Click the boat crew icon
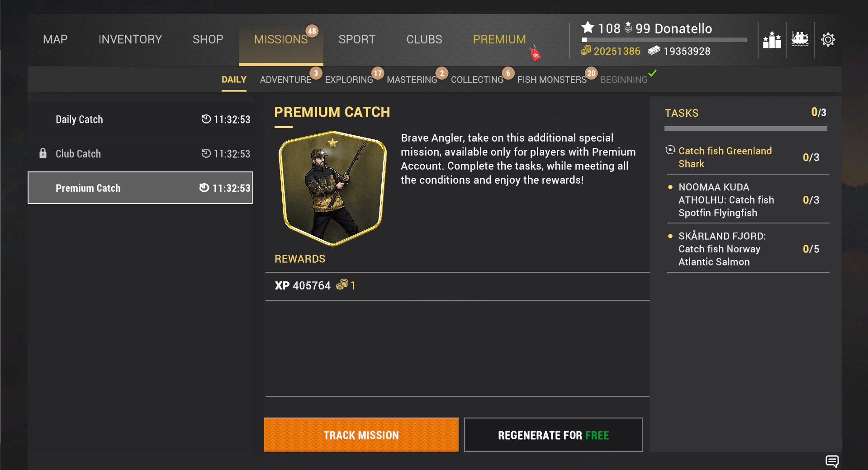Viewport: 868px width, 470px height. point(800,39)
